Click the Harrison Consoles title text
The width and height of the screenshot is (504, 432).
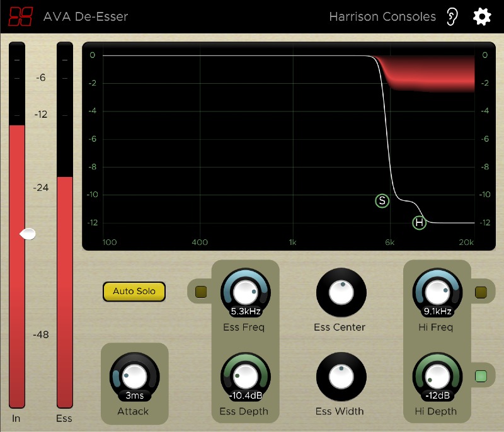click(x=382, y=16)
